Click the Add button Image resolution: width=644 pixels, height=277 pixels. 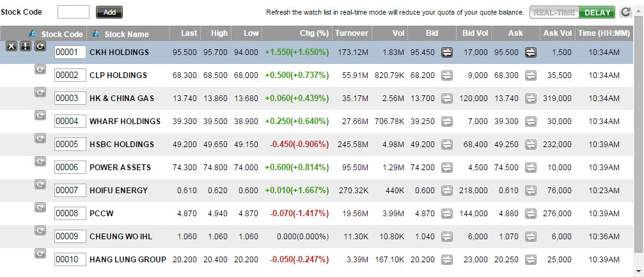(x=109, y=12)
